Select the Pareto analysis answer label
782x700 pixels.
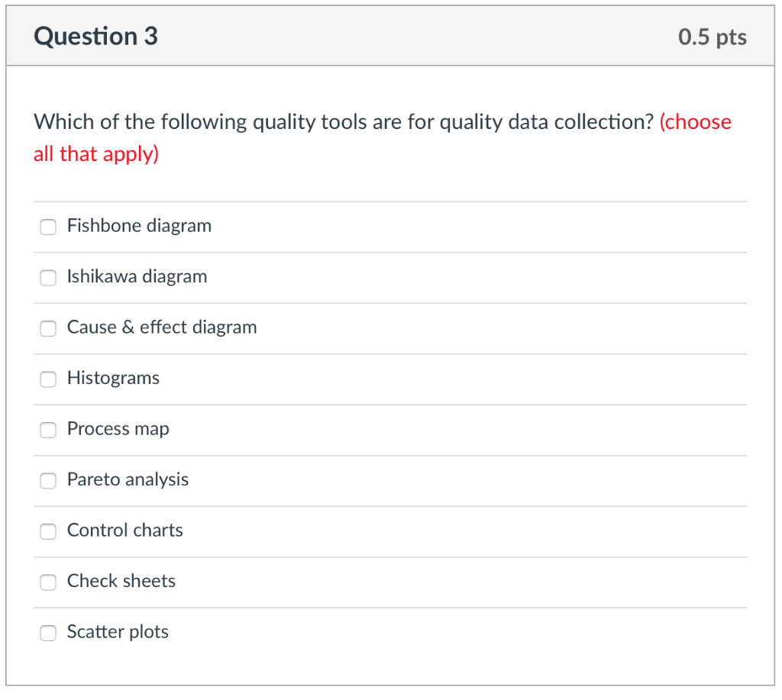(x=128, y=479)
